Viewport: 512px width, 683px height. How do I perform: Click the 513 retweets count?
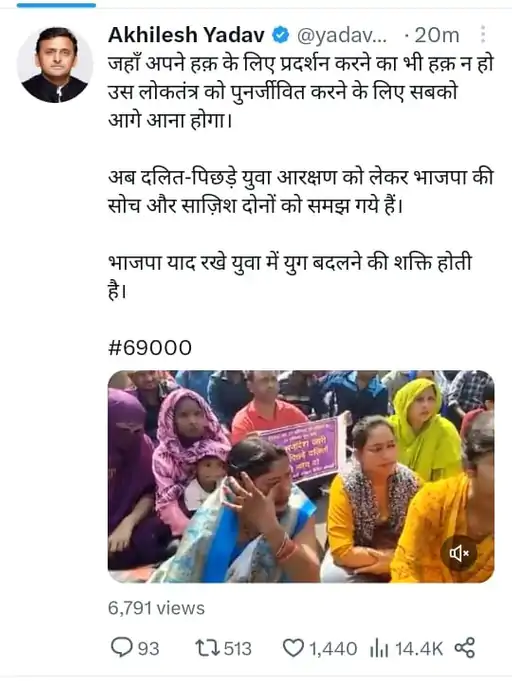click(238, 648)
